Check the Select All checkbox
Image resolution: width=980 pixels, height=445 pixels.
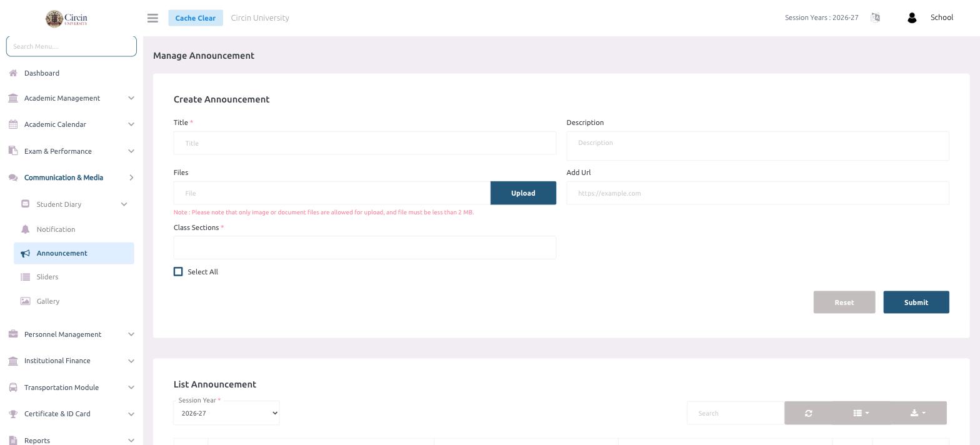tap(178, 272)
